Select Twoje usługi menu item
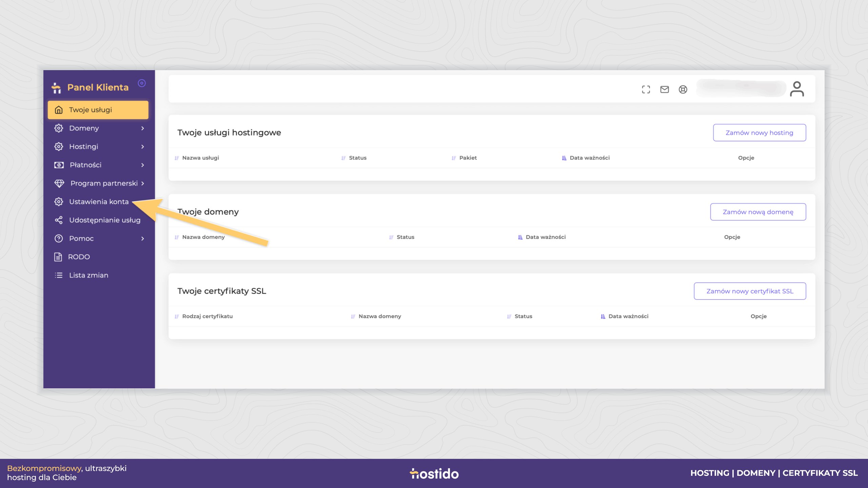 coord(98,110)
